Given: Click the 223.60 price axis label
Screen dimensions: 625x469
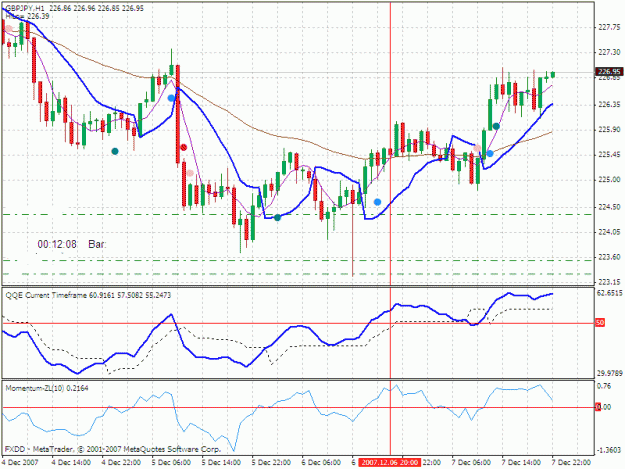Looking at the screenshot, I should click(609, 257).
